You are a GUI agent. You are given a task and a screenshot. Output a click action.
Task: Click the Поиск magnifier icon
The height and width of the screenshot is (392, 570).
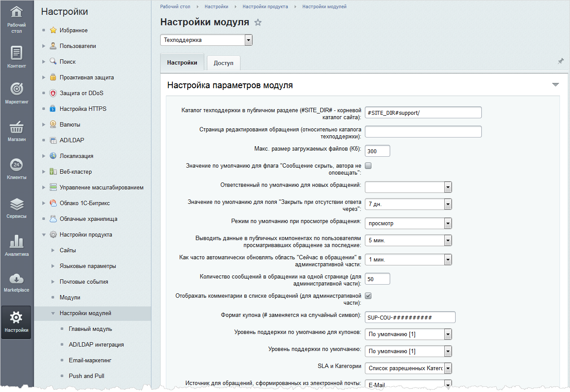click(x=53, y=62)
